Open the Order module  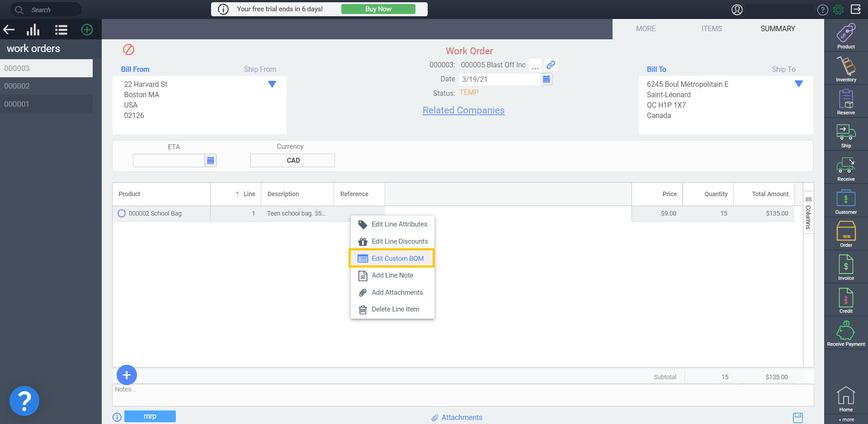(x=846, y=235)
